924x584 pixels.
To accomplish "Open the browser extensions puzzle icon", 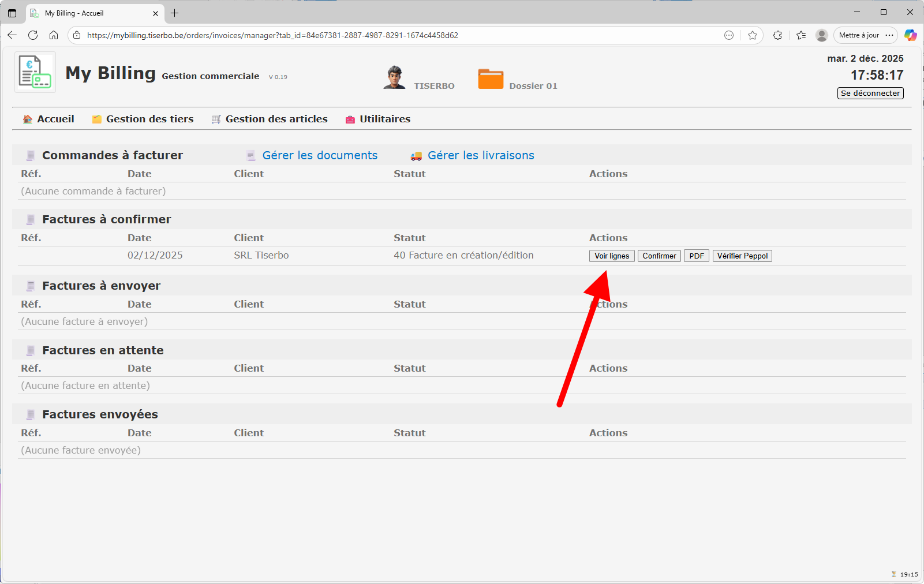I will pyautogui.click(x=777, y=35).
